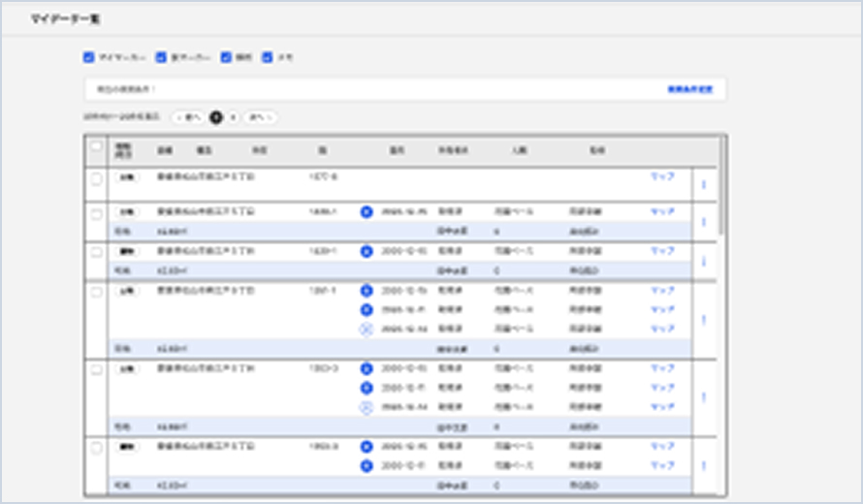Screen dimensions: 863x504
Task: Select the current page, the black circle in pagination
Action: [216, 117]
